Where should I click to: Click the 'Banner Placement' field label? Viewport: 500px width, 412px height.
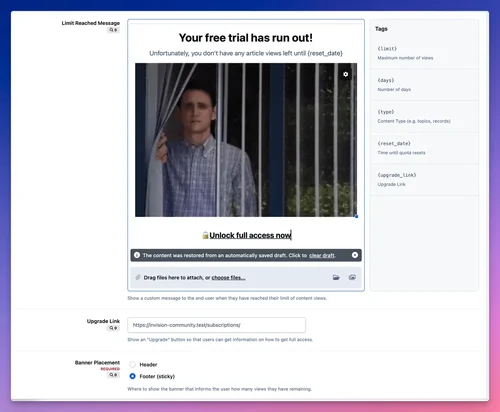point(97,362)
